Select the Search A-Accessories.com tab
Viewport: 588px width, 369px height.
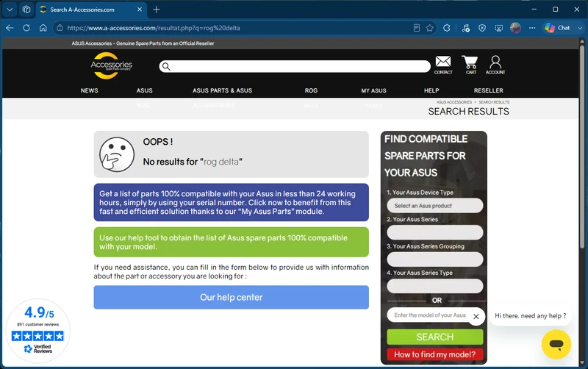(90, 10)
